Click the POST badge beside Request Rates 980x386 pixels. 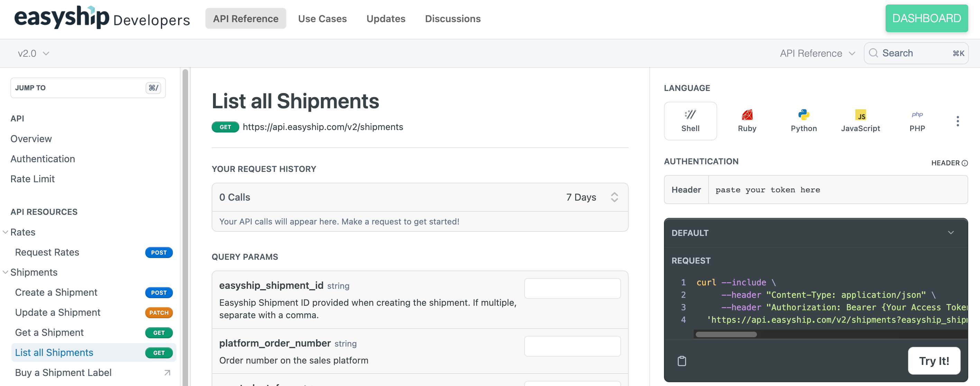159,252
